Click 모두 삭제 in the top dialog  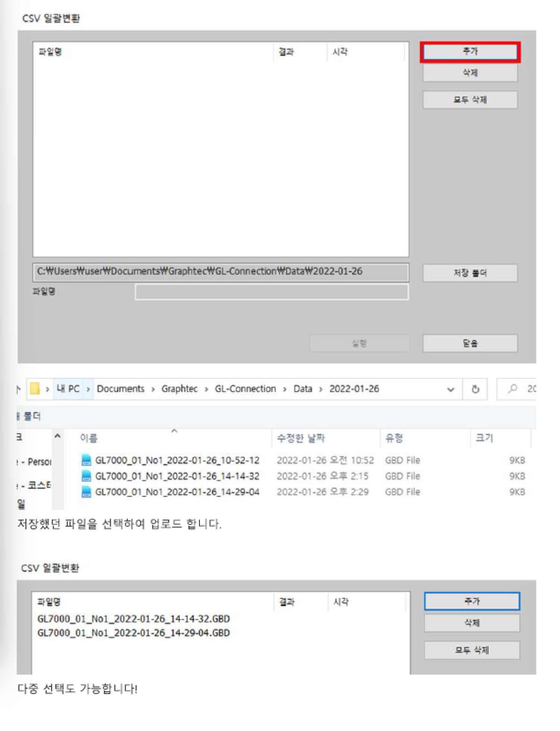470,100
